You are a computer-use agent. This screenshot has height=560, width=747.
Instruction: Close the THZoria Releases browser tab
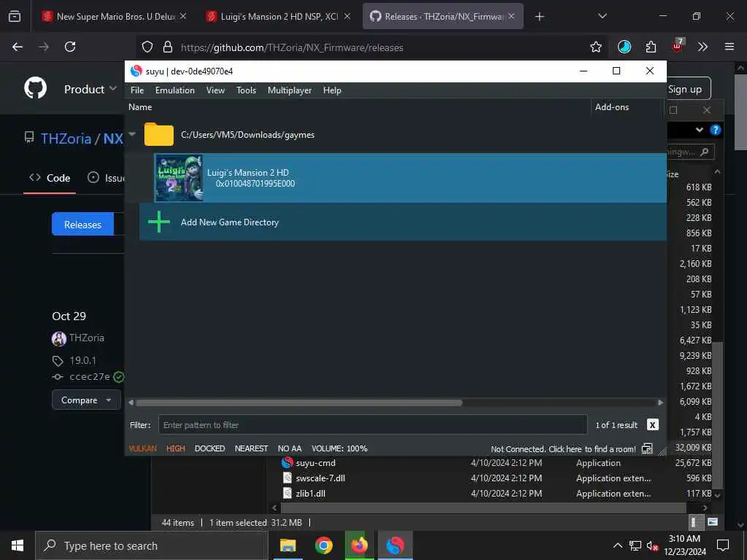click(x=511, y=16)
